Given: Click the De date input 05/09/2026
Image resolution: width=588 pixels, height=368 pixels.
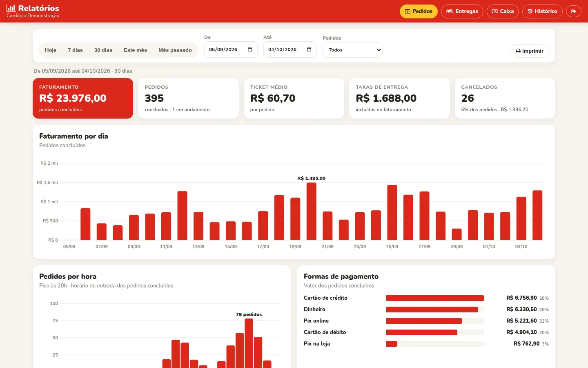Looking at the screenshot, I should point(231,49).
